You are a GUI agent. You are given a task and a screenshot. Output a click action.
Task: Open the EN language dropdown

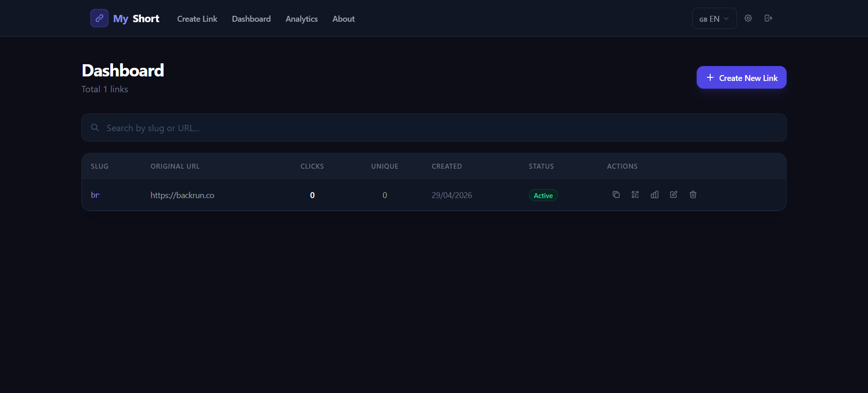point(714,19)
